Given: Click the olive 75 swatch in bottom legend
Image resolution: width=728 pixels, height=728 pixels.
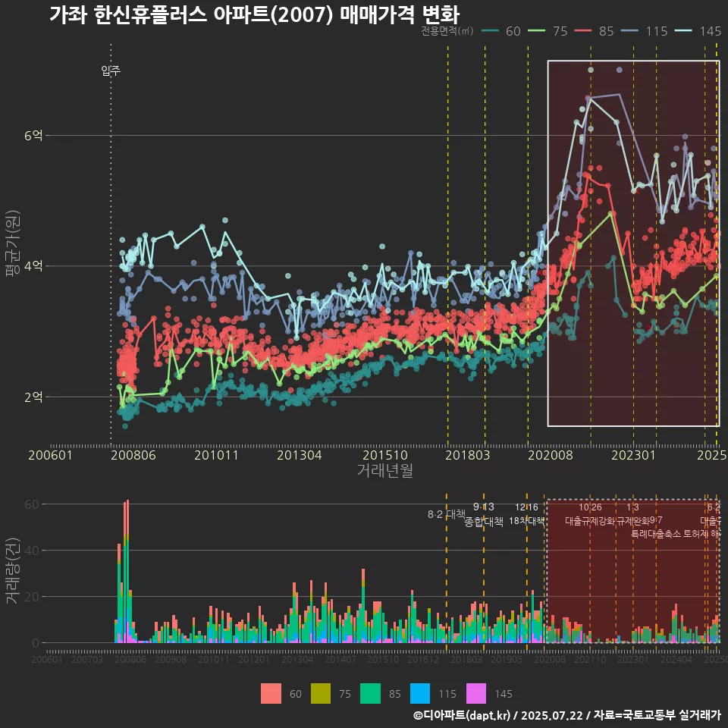Looking at the screenshot, I should (320, 694).
